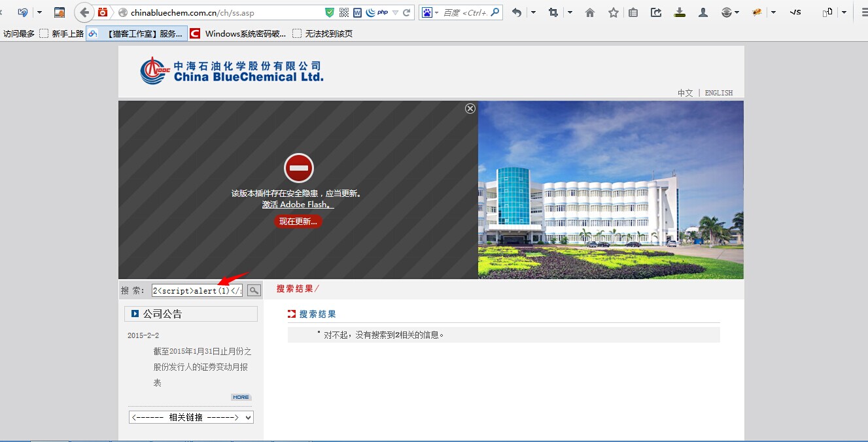Switch site language to 中文

click(685, 93)
